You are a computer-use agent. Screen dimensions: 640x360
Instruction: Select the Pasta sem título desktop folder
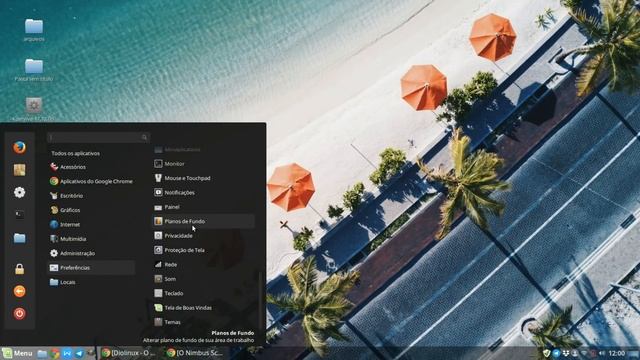tap(34, 70)
